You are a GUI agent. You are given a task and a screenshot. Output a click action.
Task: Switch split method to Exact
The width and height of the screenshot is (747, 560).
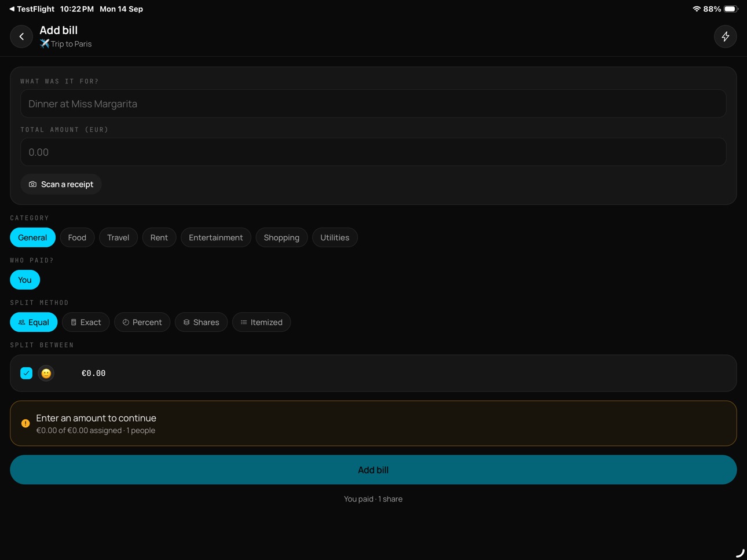86,322
